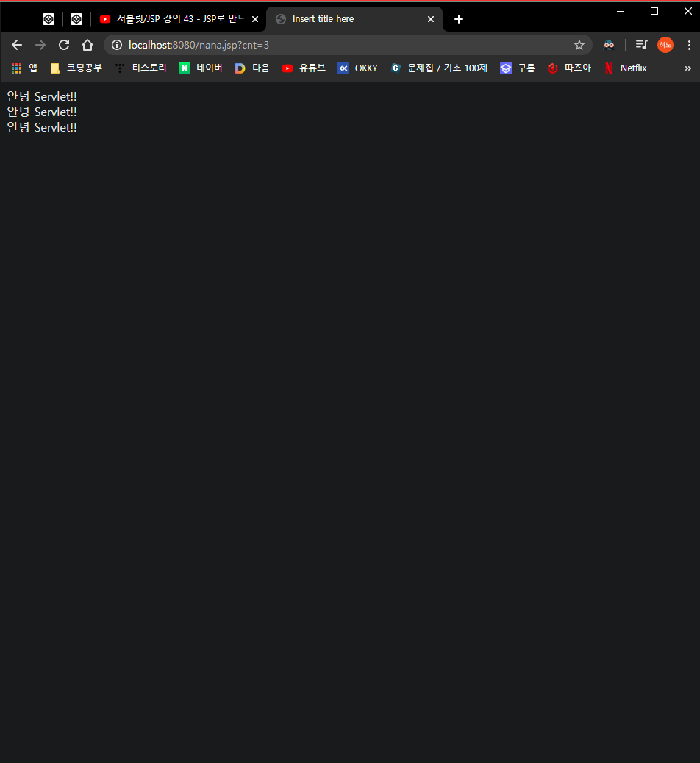Select the Insert title here tab
Screen dimensions: 700x763
[x=354, y=19]
